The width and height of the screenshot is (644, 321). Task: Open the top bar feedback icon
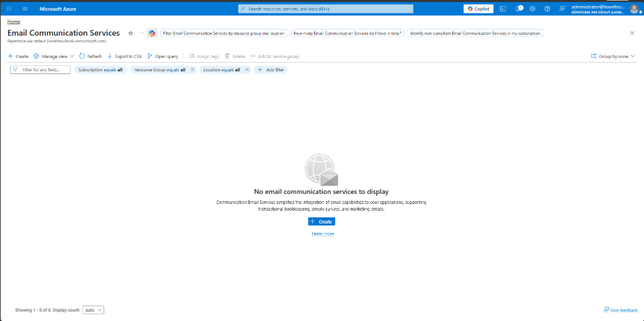click(x=562, y=9)
